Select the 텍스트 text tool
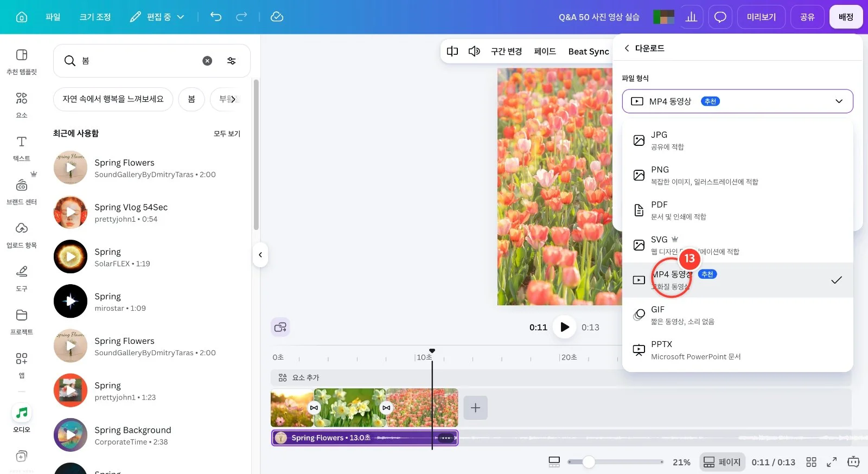Screen dimensions: 868x474 [x=22, y=148]
